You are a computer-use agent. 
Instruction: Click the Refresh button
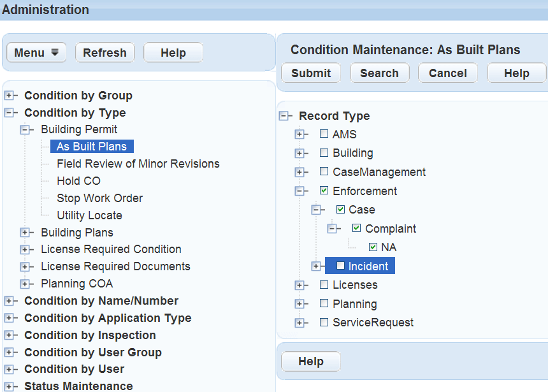pyautogui.click(x=105, y=52)
